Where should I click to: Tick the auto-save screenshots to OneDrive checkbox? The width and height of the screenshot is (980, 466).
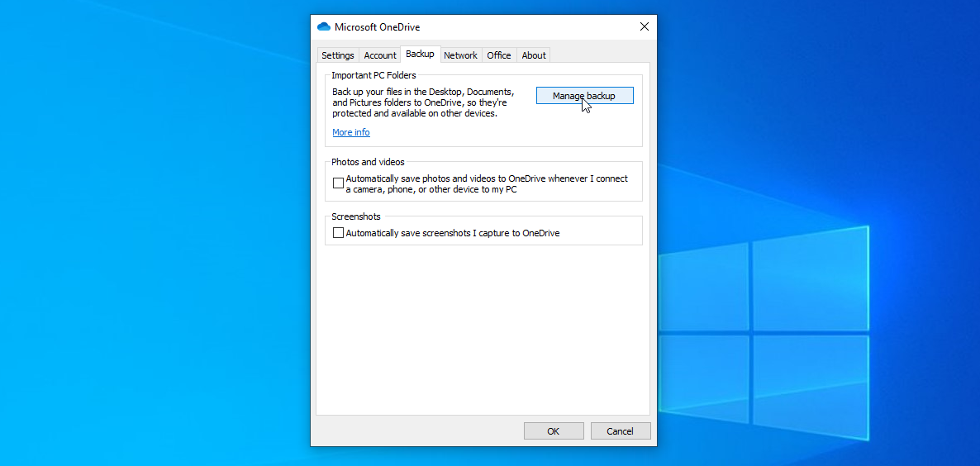click(338, 232)
